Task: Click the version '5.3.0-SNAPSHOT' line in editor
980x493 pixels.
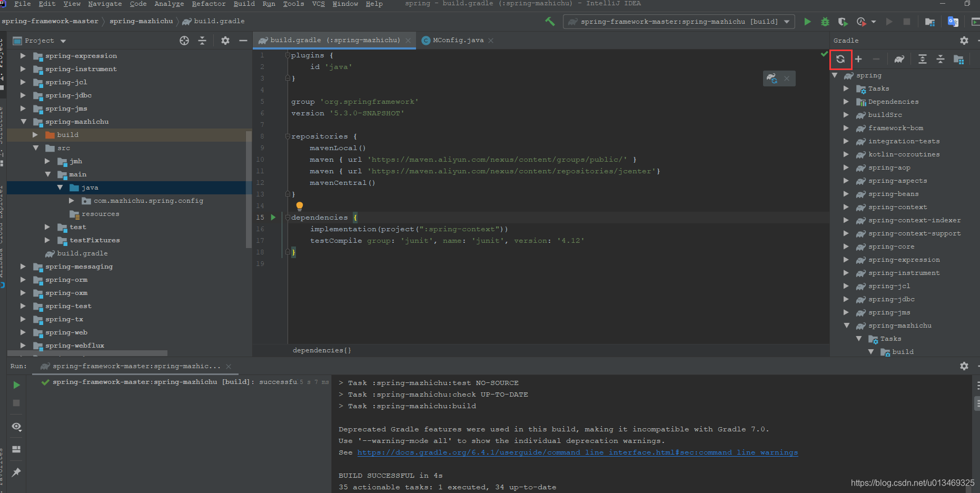Action: pyautogui.click(x=348, y=113)
